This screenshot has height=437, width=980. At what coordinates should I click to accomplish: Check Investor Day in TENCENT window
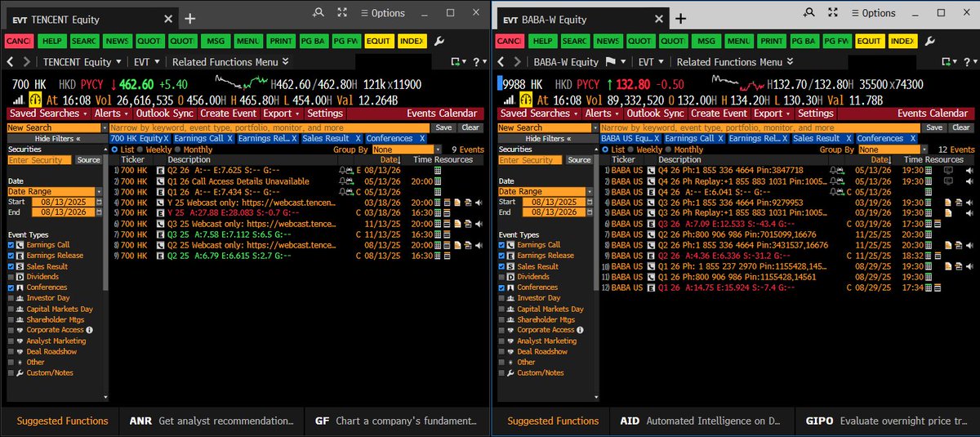point(12,298)
